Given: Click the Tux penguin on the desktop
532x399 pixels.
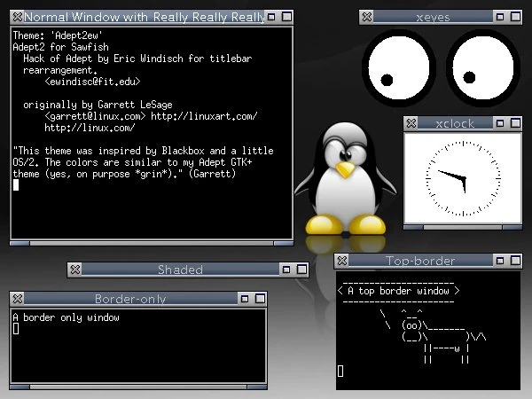Looking at the screenshot, I should [346, 180].
